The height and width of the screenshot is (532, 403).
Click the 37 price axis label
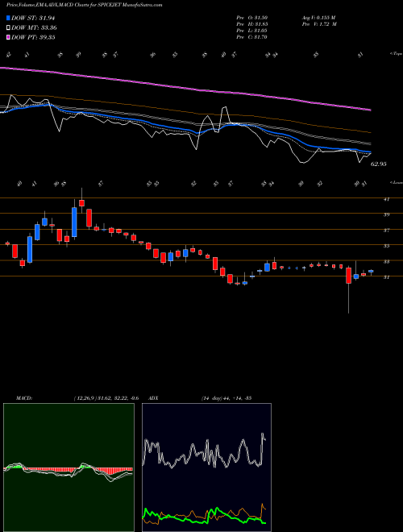point(386,231)
